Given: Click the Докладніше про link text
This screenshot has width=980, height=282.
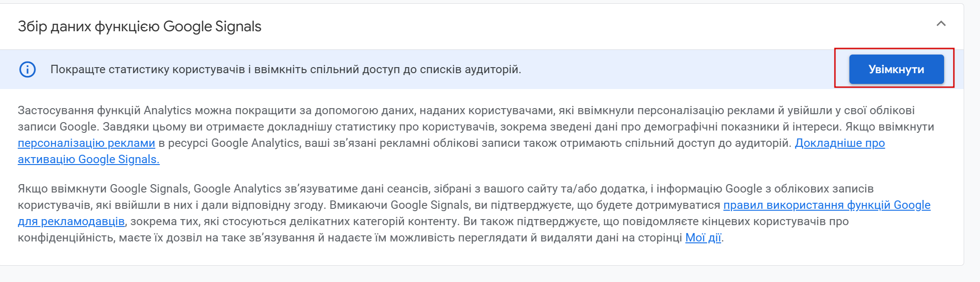Looking at the screenshot, I should pos(839,143).
